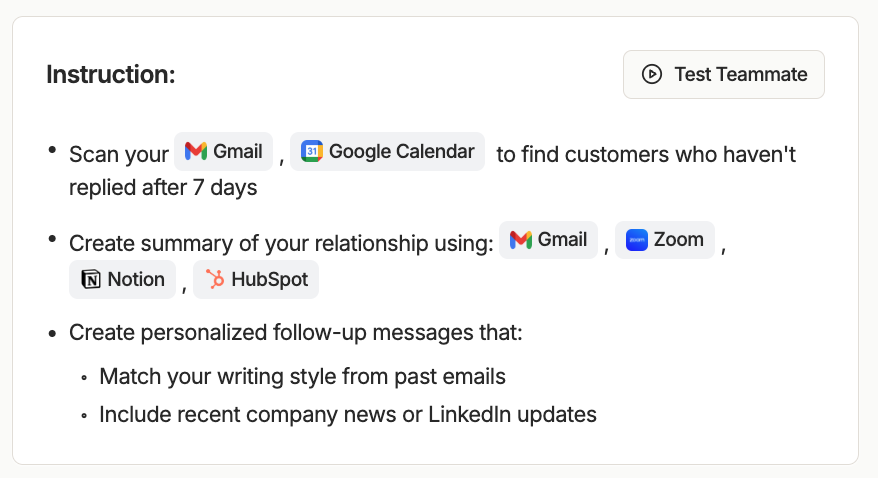Click "Include recent company news or LinkedIn updates"
The height and width of the screenshot is (478, 878).
pyautogui.click(x=347, y=414)
